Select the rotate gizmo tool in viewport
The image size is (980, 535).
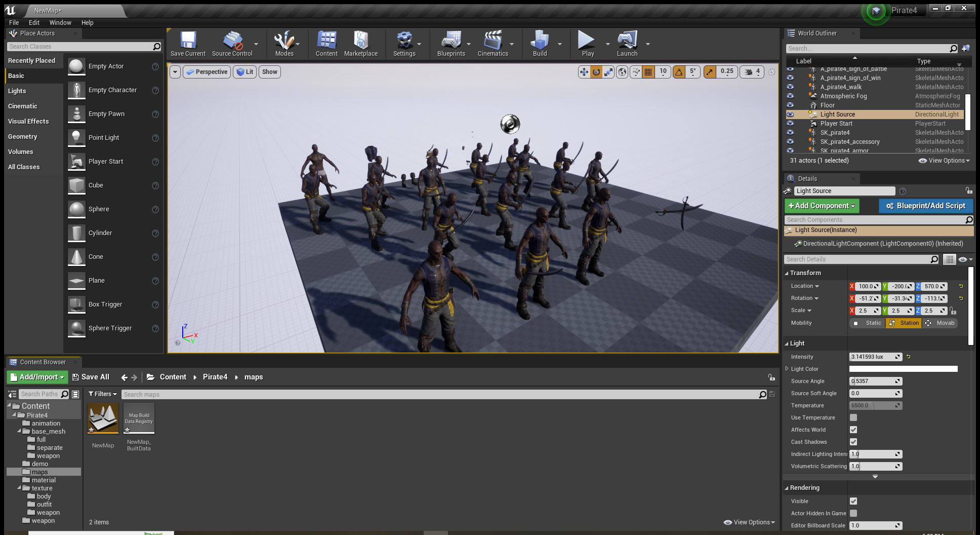(x=596, y=72)
